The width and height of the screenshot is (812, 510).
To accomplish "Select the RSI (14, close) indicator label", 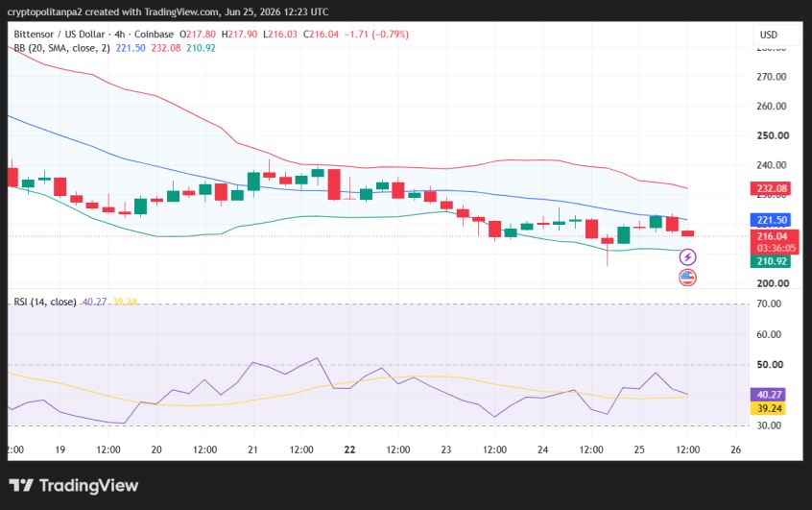I will tap(45, 302).
